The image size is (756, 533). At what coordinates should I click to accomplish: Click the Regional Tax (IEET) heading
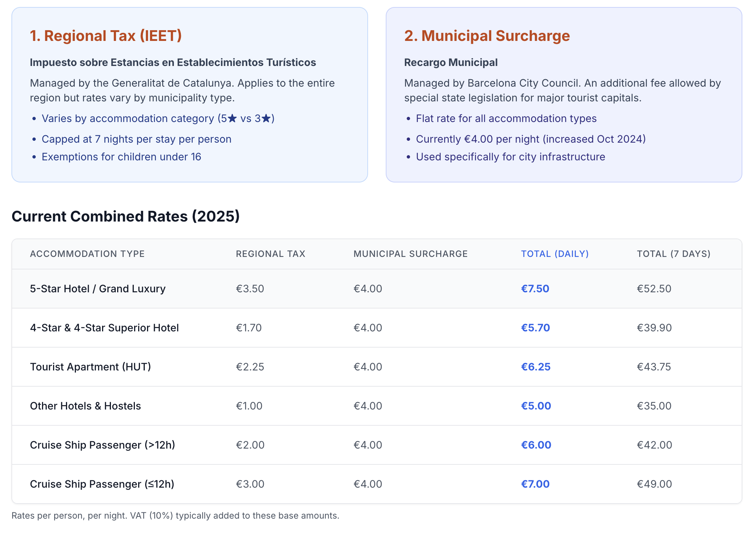[x=106, y=36]
